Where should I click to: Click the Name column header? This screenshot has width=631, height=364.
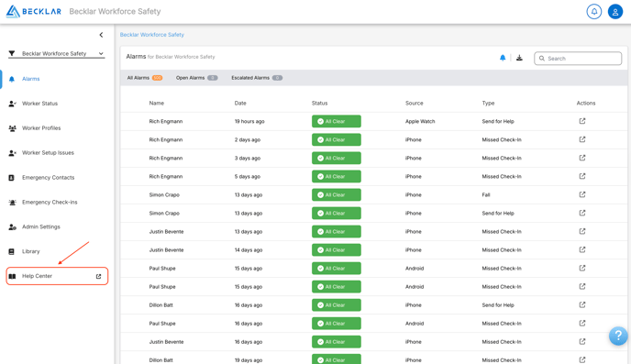[x=157, y=103]
